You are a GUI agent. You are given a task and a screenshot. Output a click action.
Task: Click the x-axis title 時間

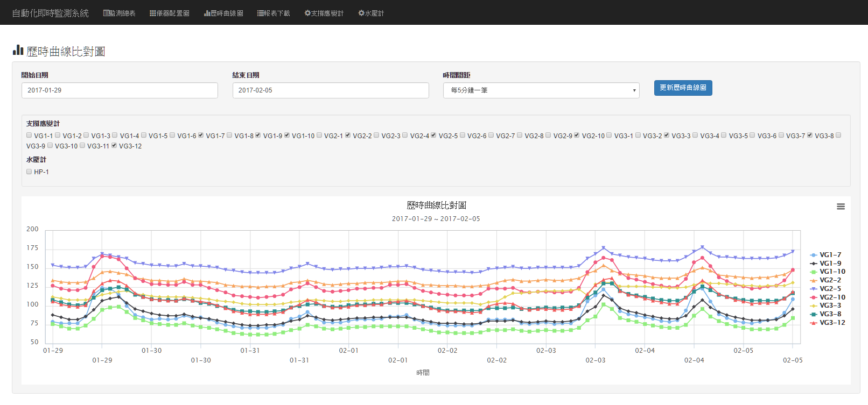coord(423,373)
